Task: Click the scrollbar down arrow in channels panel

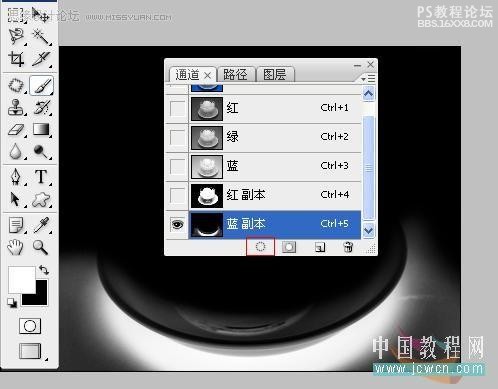Action: pos(368,231)
